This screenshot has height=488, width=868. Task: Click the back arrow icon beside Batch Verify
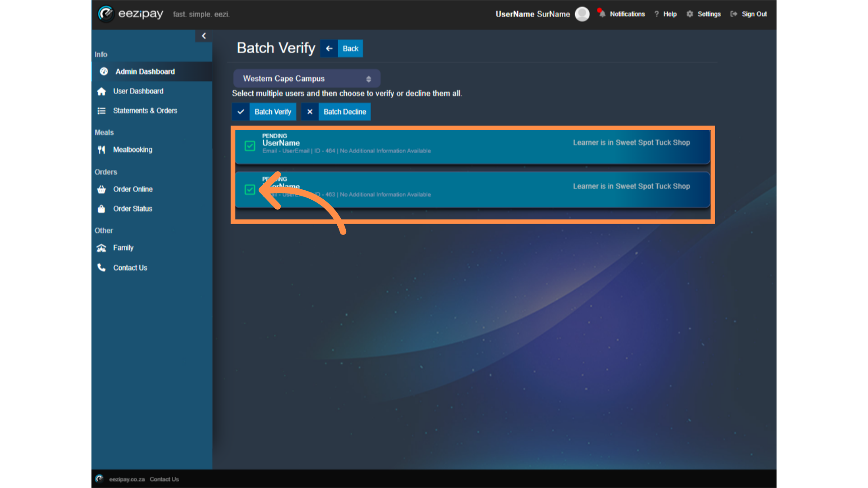tap(329, 48)
